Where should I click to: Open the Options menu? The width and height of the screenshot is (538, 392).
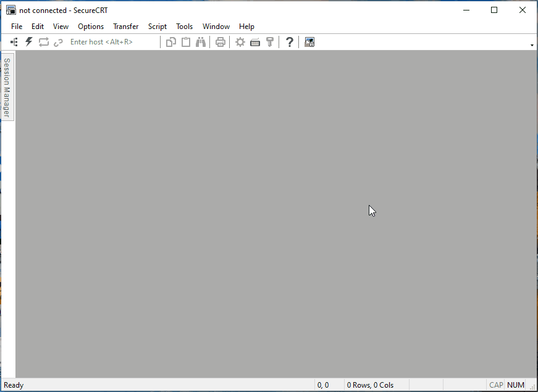coord(91,27)
